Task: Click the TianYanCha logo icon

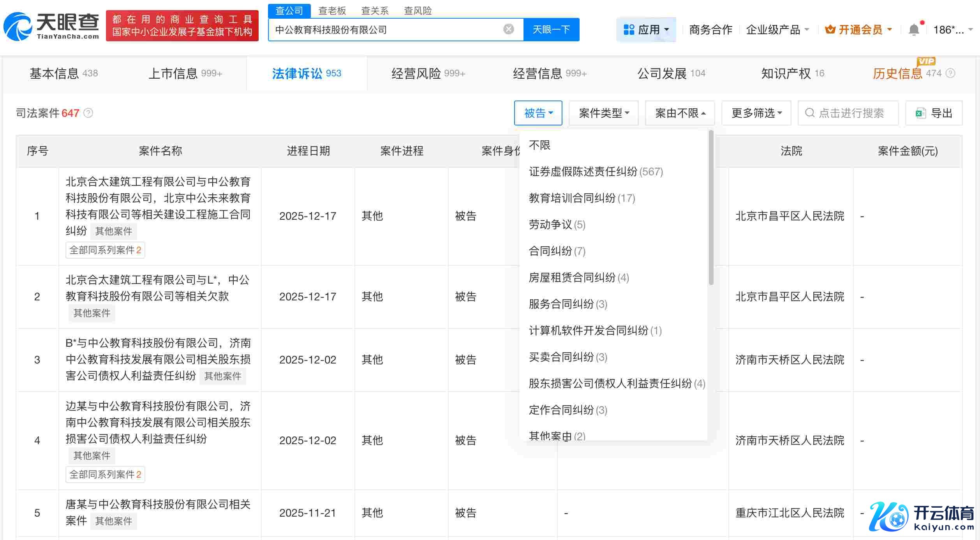Action: click(17, 26)
